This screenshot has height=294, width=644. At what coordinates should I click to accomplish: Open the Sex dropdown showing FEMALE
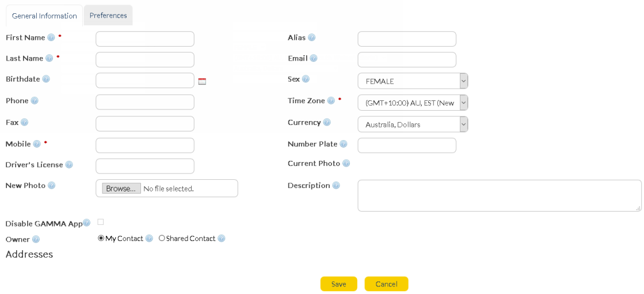413,81
